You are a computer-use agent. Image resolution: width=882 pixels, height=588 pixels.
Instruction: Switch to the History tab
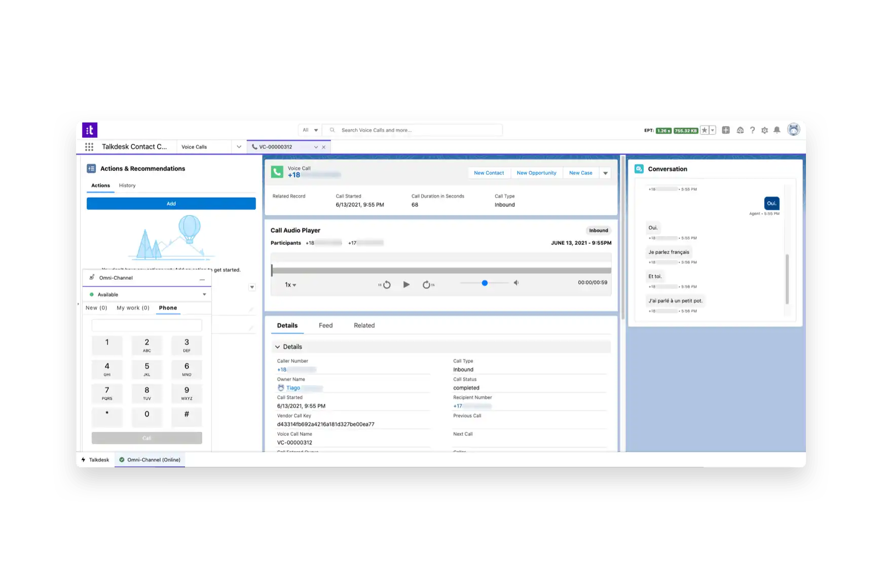click(127, 186)
